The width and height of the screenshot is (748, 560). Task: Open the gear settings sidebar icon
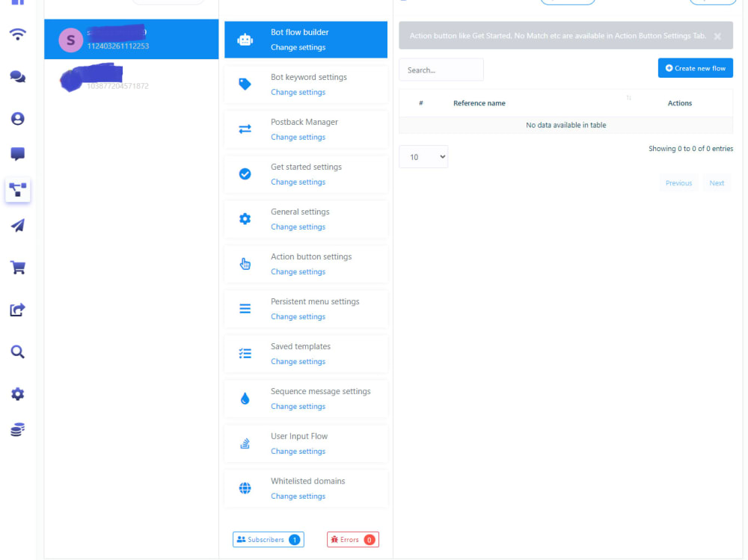tap(18, 393)
